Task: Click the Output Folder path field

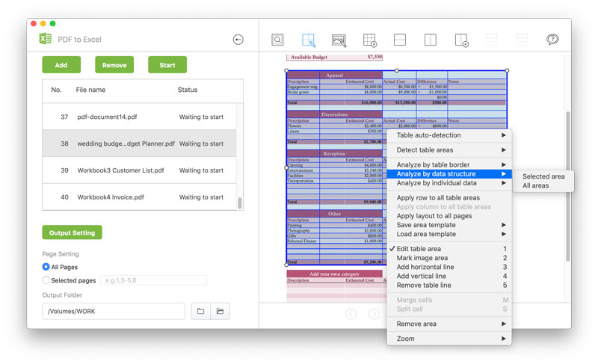Action: [114, 311]
